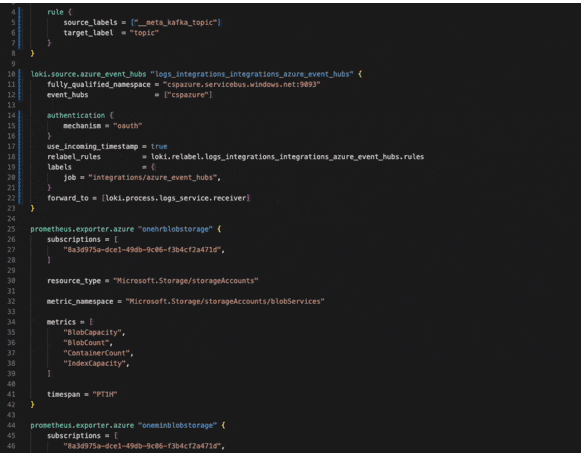Image resolution: width=581 pixels, height=453 pixels.
Task: Click the closing brace on line 42
Action: pos(33,405)
